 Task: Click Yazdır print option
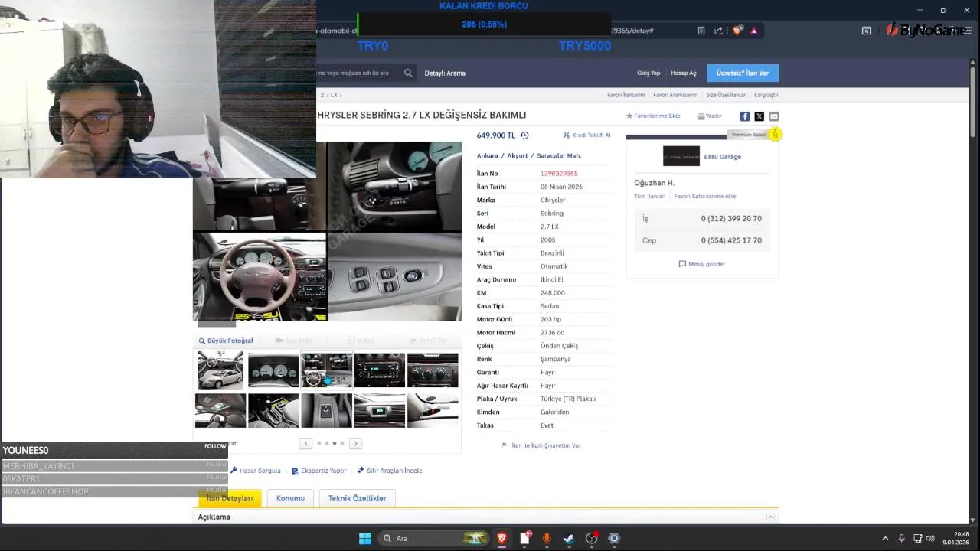[710, 116]
